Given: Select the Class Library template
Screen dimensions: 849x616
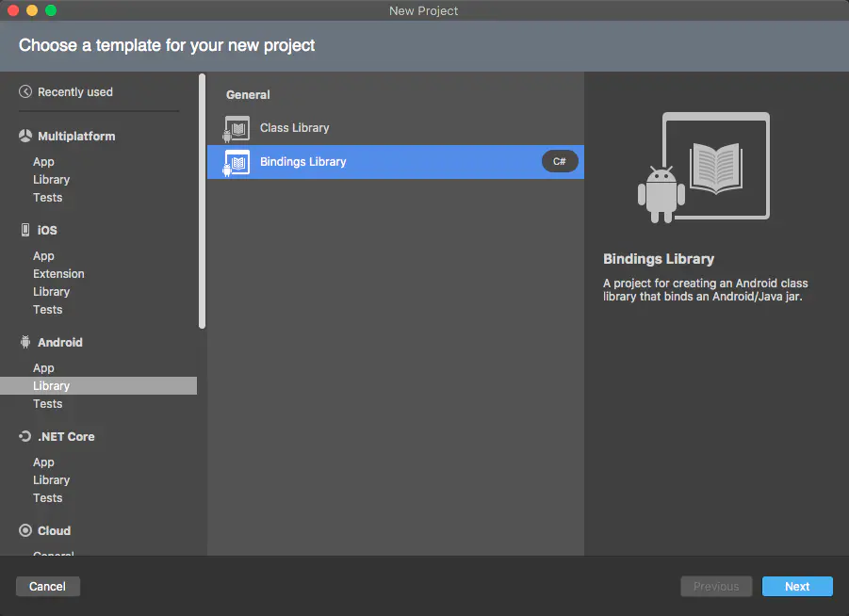Looking at the screenshot, I should (x=395, y=128).
